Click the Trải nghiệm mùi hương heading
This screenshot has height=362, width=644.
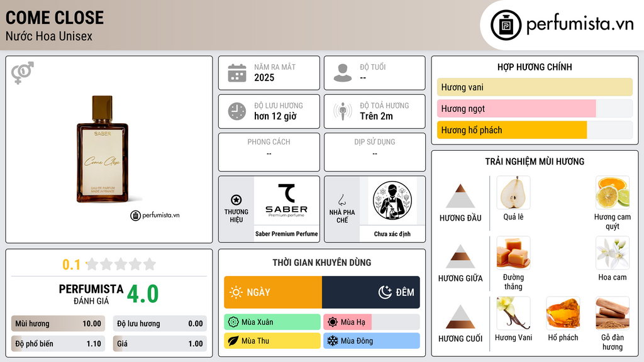535,162
